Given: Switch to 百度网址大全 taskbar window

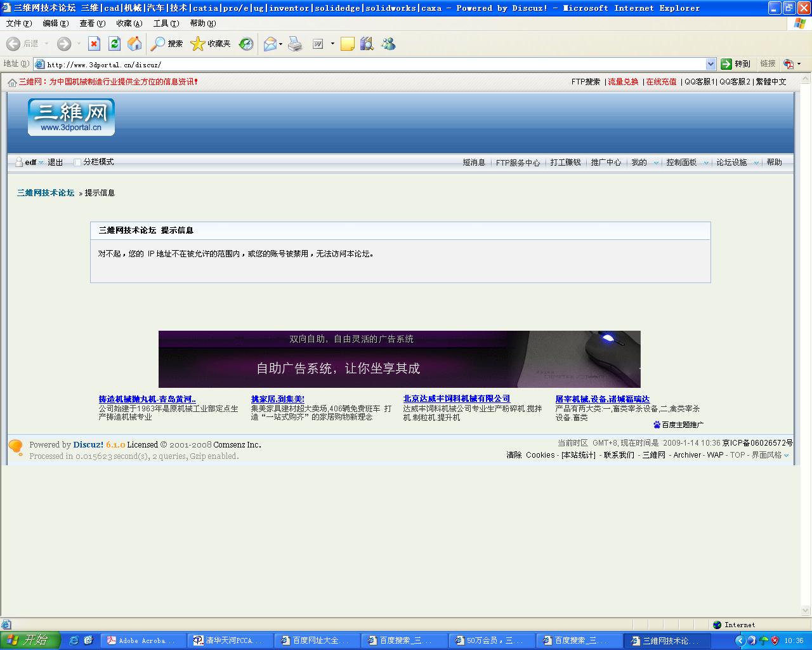Looking at the screenshot, I should click(318, 640).
